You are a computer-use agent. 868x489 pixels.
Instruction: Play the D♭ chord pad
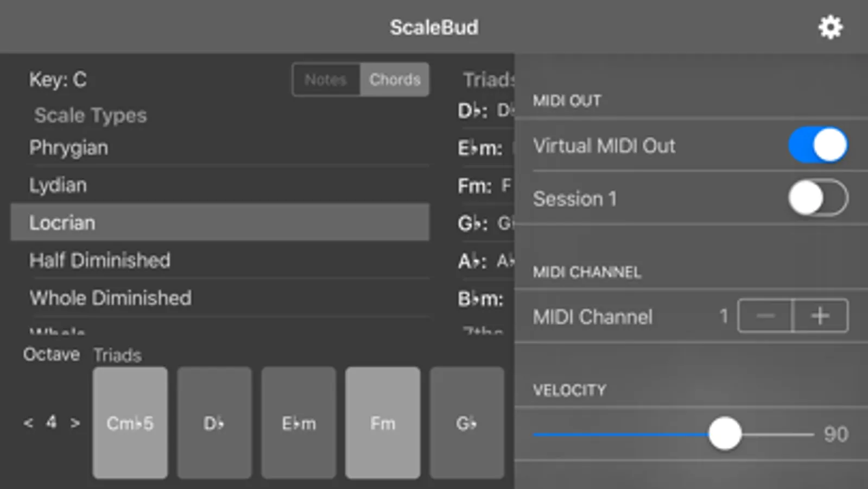click(x=214, y=423)
